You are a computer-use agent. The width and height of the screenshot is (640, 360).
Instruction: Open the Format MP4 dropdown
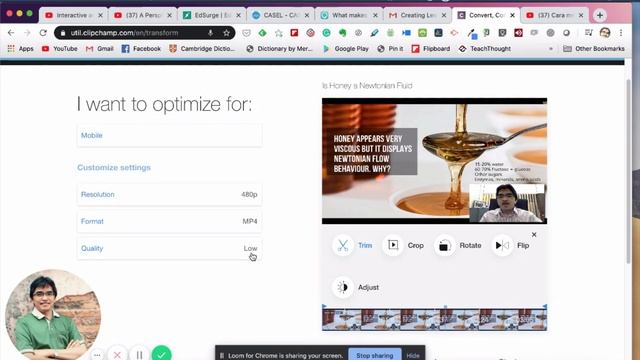coord(169,221)
